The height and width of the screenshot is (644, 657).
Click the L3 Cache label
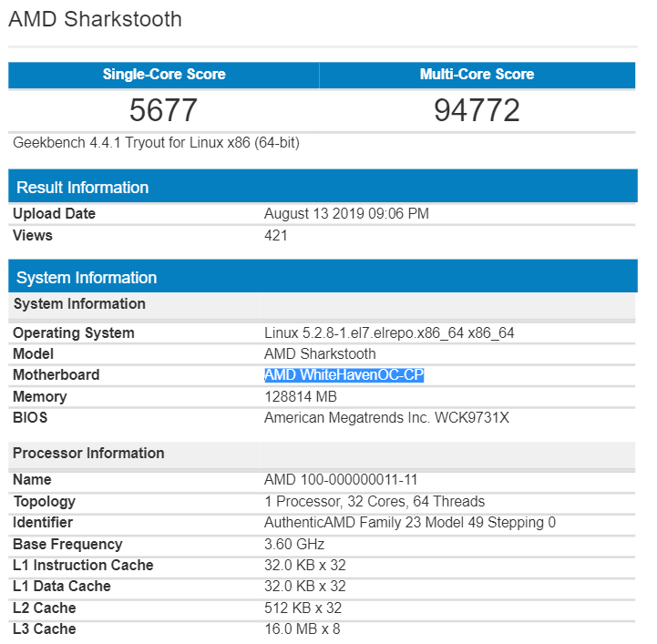pos(45,629)
